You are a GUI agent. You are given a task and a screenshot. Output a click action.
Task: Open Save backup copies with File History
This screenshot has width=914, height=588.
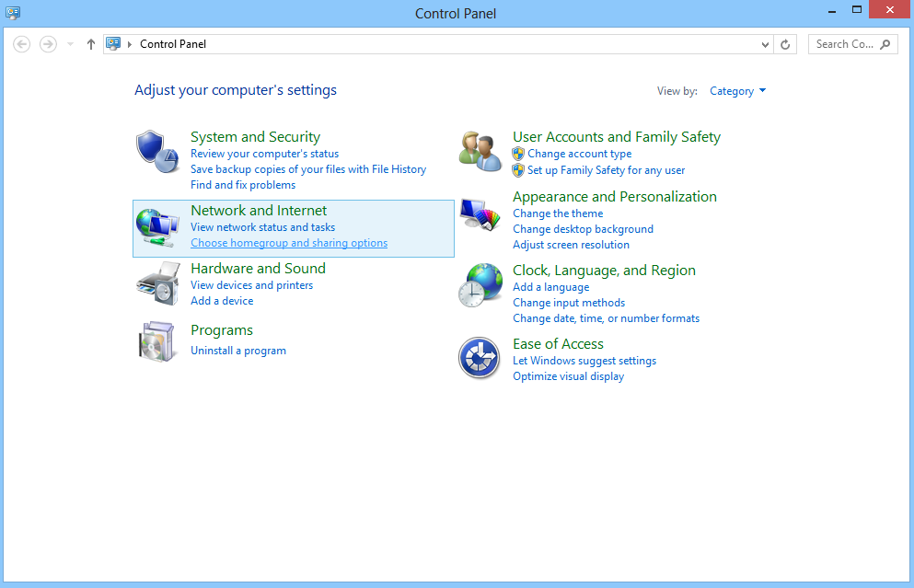click(308, 169)
